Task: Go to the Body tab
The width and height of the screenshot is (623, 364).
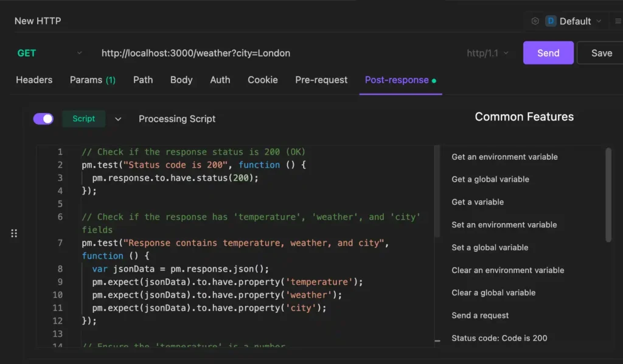Action: [x=181, y=80]
